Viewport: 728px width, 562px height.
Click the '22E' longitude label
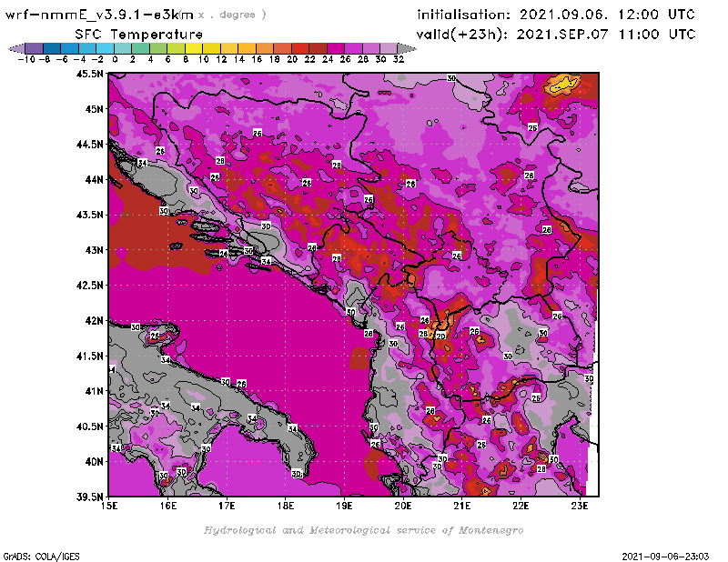click(521, 506)
